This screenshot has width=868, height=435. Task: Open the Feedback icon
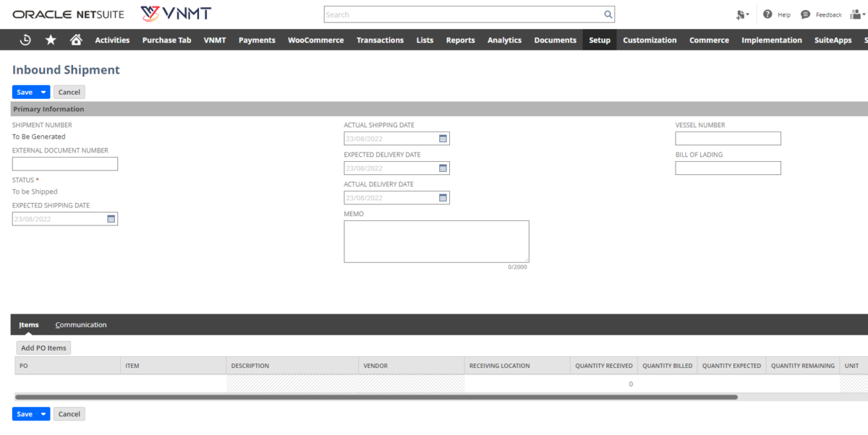[x=805, y=14]
